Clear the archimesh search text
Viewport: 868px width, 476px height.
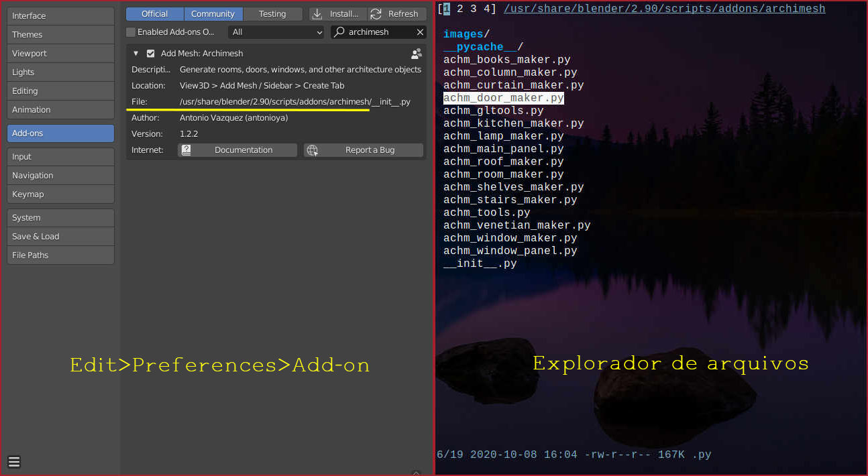[420, 32]
